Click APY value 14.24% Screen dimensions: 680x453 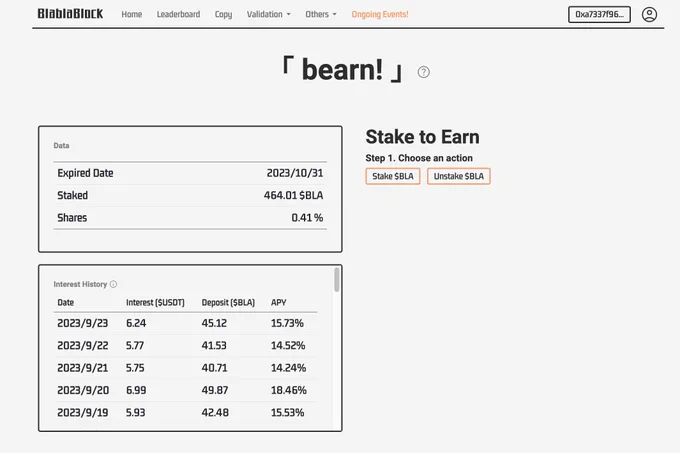click(x=288, y=368)
